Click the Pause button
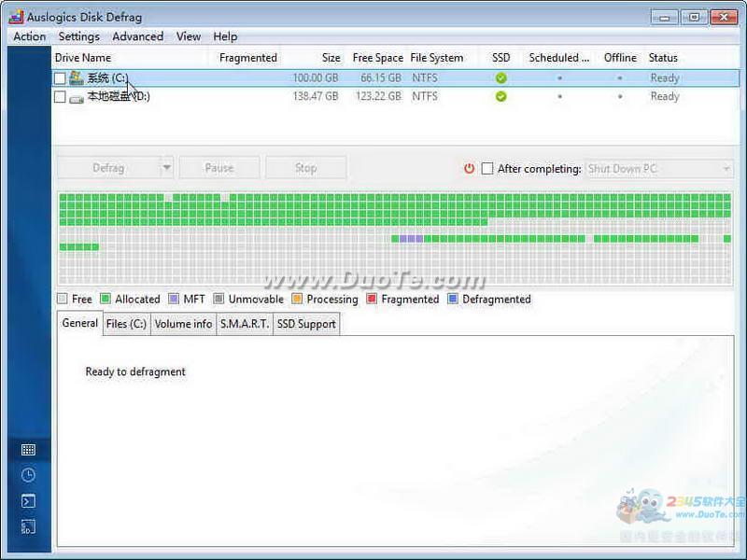This screenshot has width=747, height=560. tap(219, 168)
